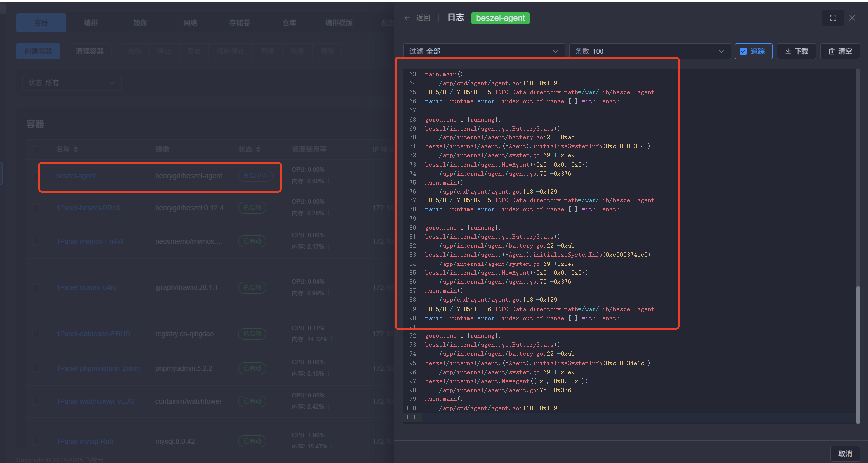Open the beszel-agent container link
Viewport: 868px width, 463px height.
coord(76,176)
